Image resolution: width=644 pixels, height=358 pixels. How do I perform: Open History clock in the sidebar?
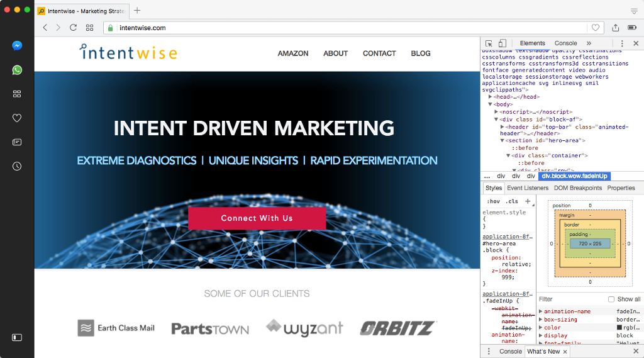17,167
